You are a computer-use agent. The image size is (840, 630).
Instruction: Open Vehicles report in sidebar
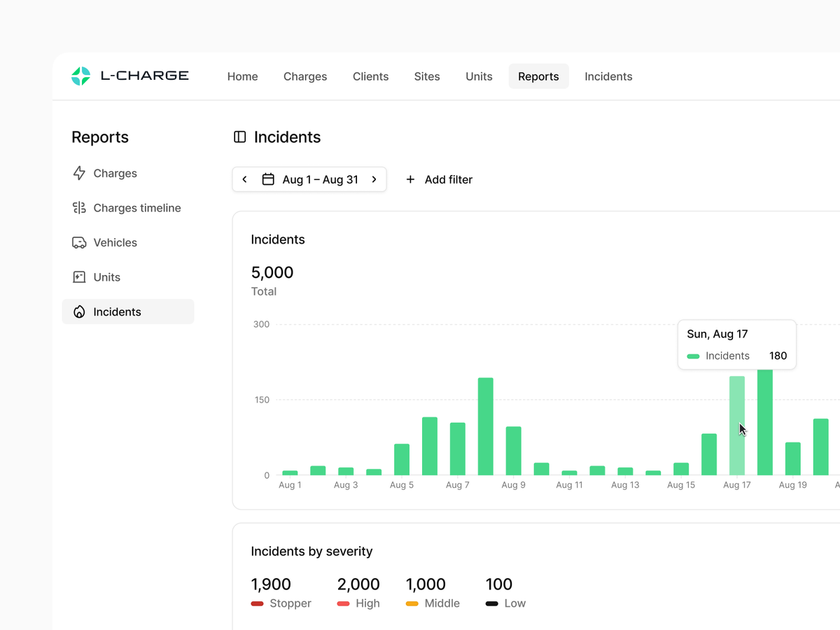pos(128,243)
